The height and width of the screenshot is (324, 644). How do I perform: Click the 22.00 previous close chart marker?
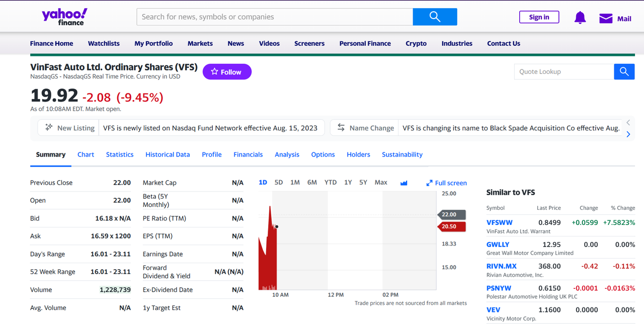coord(451,214)
